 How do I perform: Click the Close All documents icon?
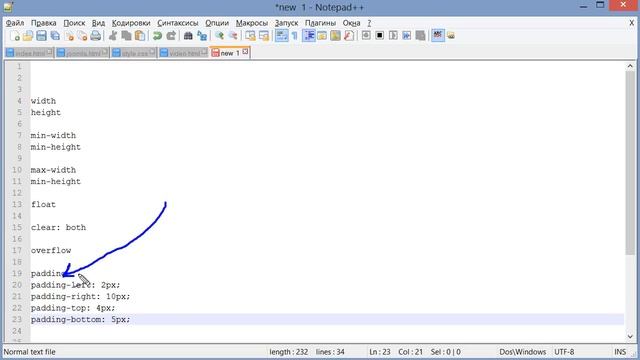pyautogui.click(x=82, y=36)
